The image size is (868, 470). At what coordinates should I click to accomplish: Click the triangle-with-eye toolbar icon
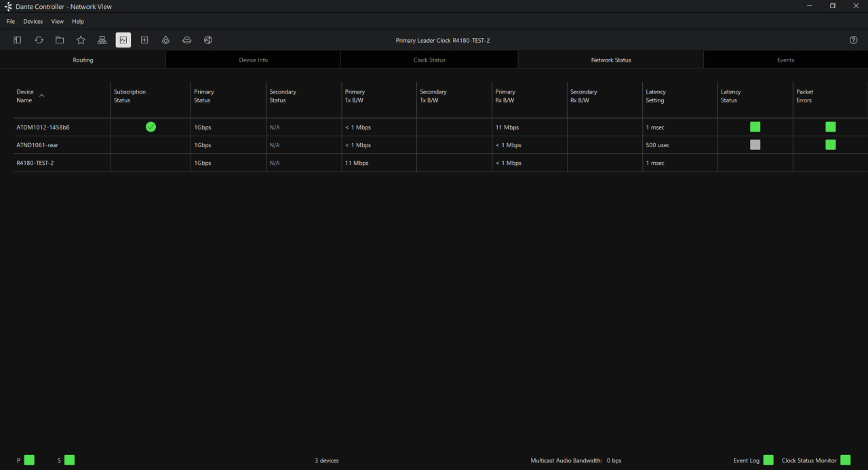pos(165,40)
